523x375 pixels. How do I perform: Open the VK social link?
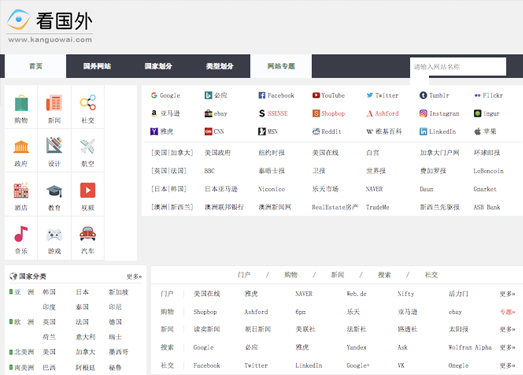401,365
